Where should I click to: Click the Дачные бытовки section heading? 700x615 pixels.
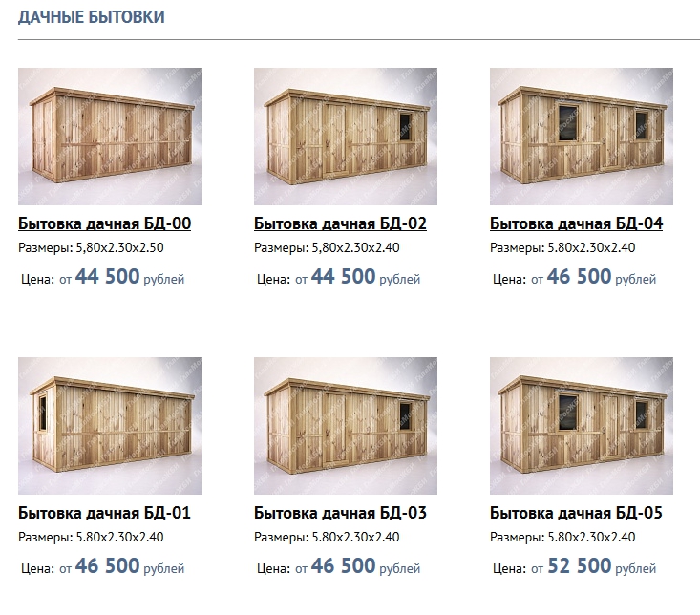pyautogui.click(x=92, y=17)
